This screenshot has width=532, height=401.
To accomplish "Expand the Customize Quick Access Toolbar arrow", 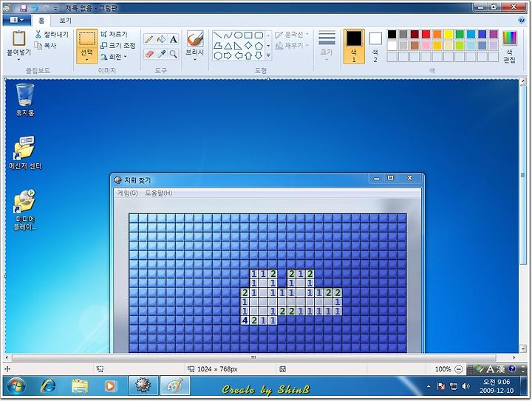I will (55, 8).
